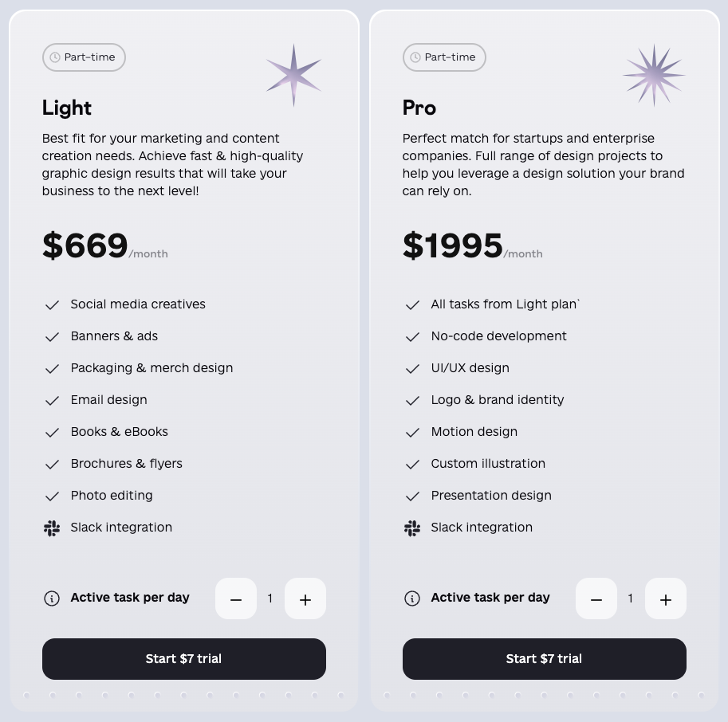
Task: Start the $7 trial for Pro
Action: point(545,659)
